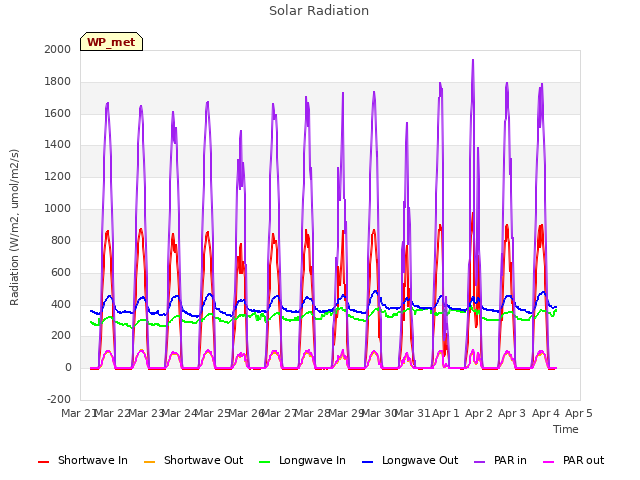
Task: Click the 1400 y-axis tick label
Action: click(58, 144)
